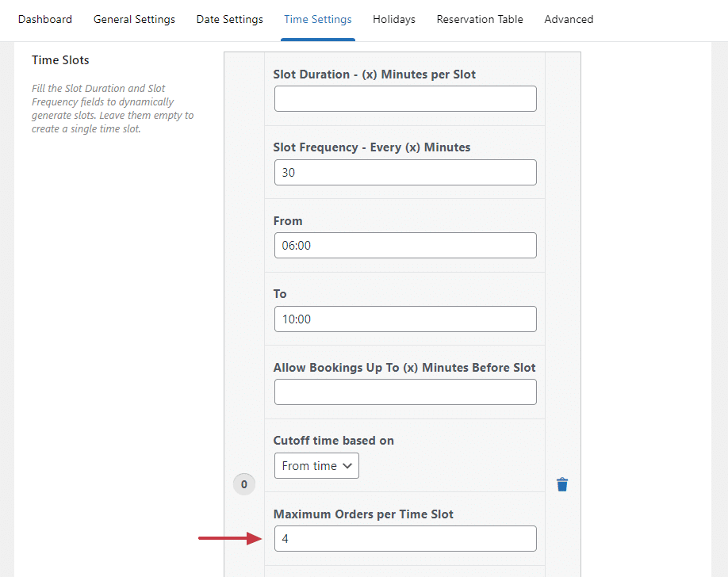Delete time slot with trash icon
Viewport: 728px width, 577px height.
(x=562, y=484)
